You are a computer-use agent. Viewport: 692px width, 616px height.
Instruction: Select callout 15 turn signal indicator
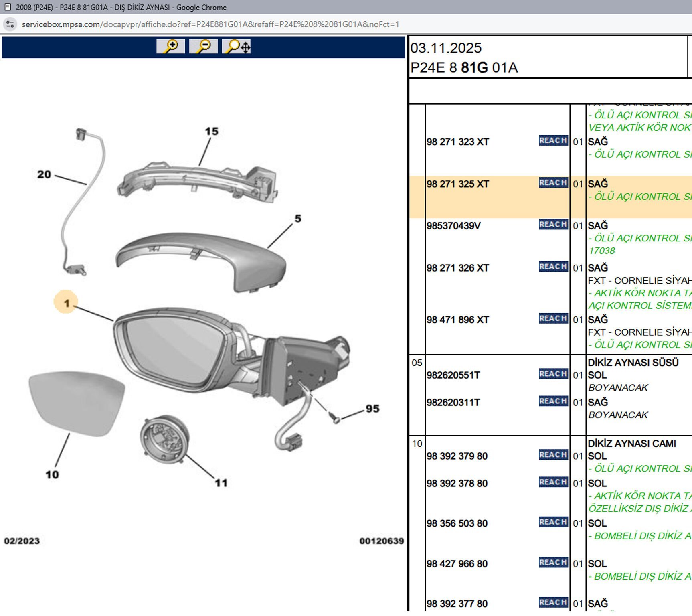(211, 131)
